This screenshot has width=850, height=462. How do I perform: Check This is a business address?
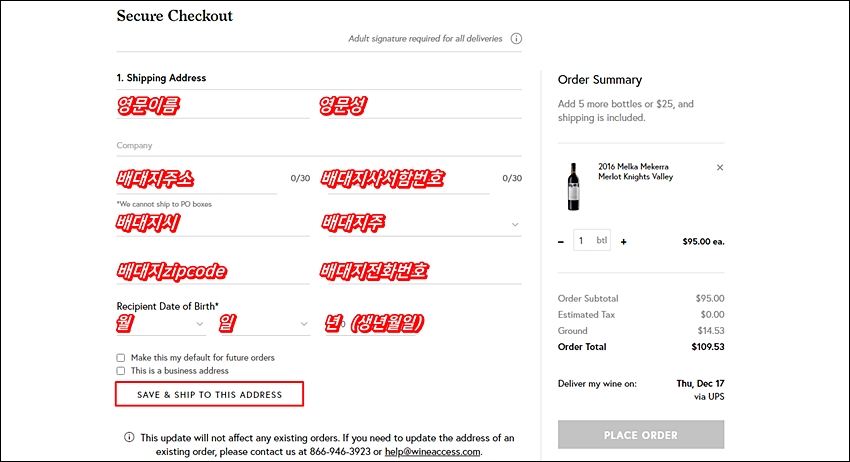pyautogui.click(x=120, y=371)
